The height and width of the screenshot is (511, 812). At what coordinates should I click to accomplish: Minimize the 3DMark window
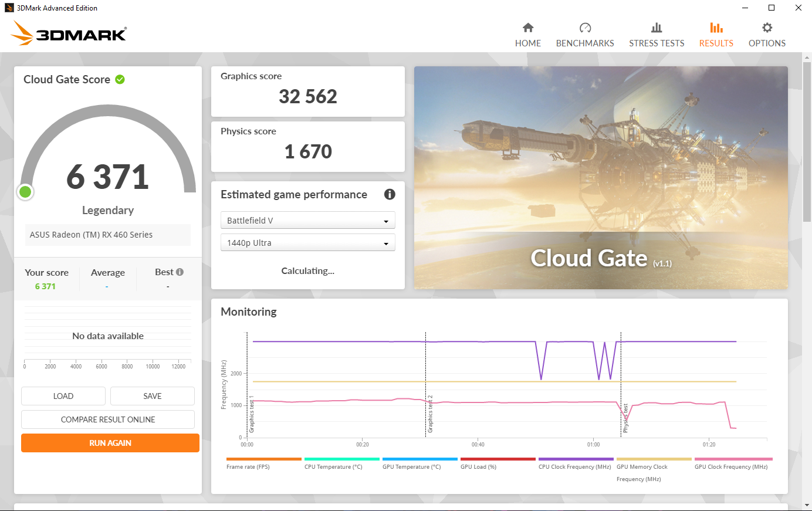pos(745,8)
